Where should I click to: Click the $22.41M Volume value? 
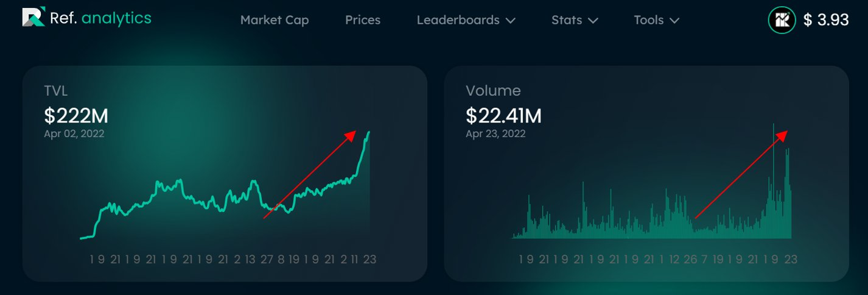[503, 115]
